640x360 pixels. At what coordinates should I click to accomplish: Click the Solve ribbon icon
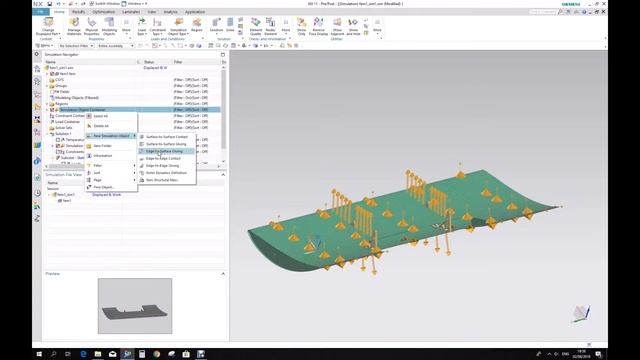tap(230, 22)
